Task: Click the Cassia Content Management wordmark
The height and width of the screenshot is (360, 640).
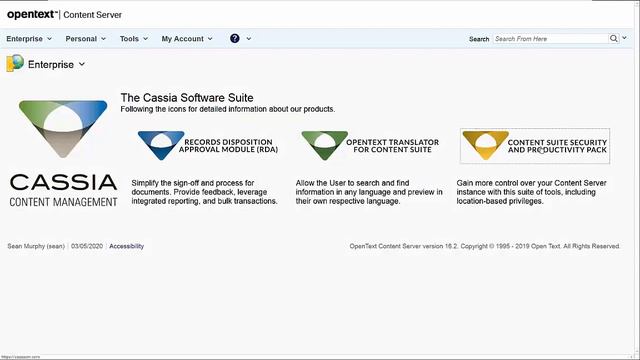Action: (x=63, y=190)
